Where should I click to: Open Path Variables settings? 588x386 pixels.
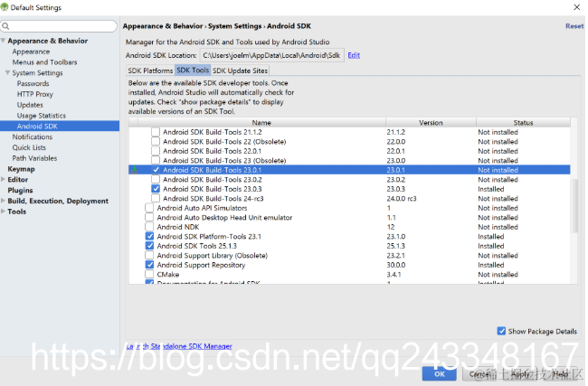(34, 158)
